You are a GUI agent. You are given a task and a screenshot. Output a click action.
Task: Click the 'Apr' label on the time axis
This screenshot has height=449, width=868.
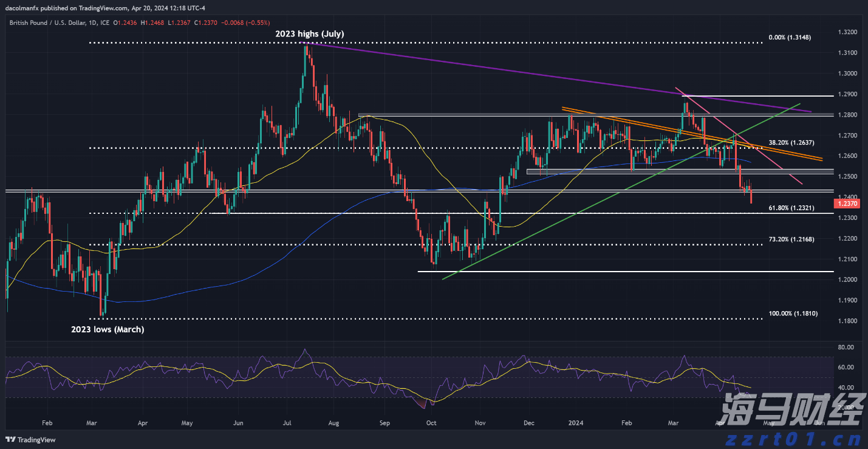click(143, 422)
